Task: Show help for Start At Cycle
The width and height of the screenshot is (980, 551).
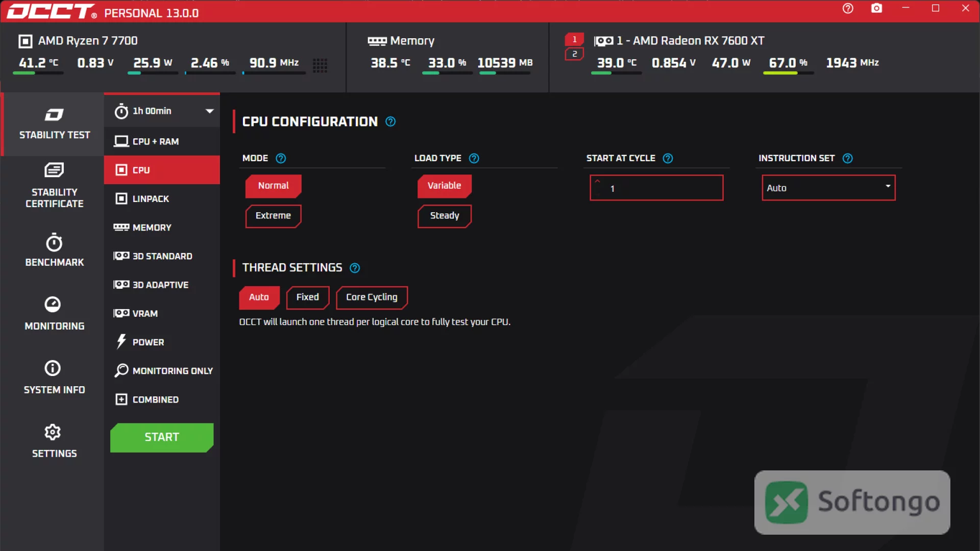Action: 668,158
